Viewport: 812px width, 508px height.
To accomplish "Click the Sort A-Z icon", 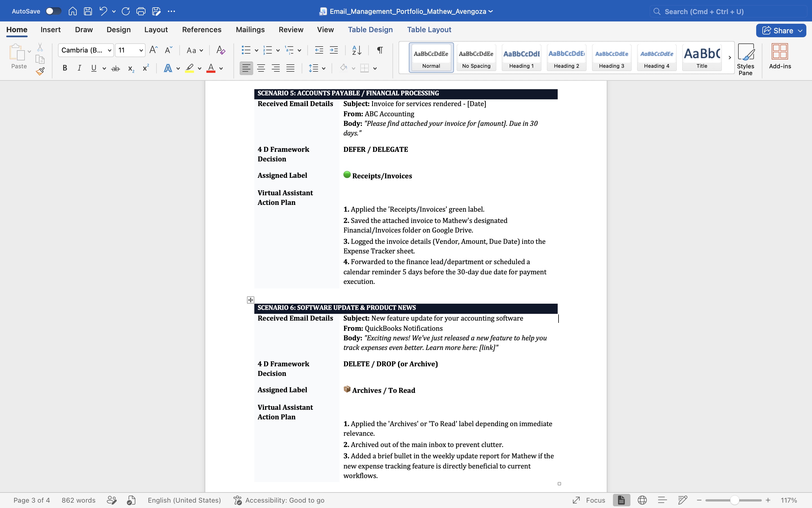I will [357, 50].
